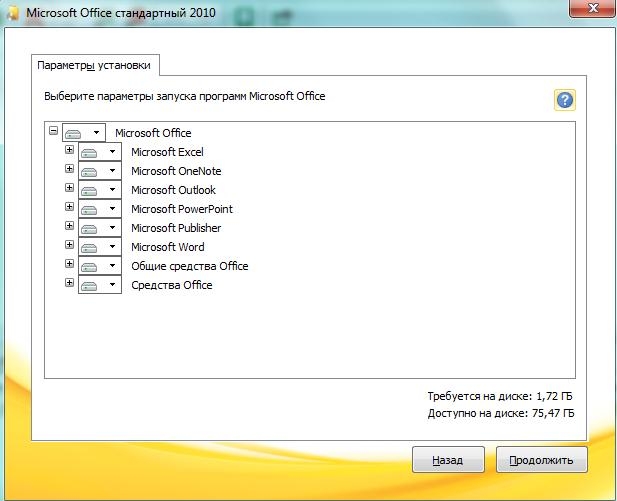Screen dimensions: 617x501
Task: Expand the Microsoft Outlook tree node
Action: point(69,189)
